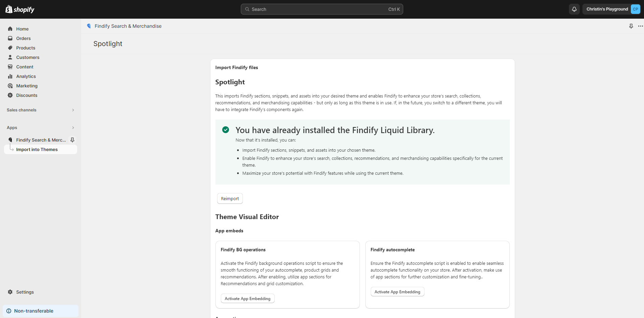
Task: Pin the Findify page using the top pin icon
Action: (x=631, y=26)
